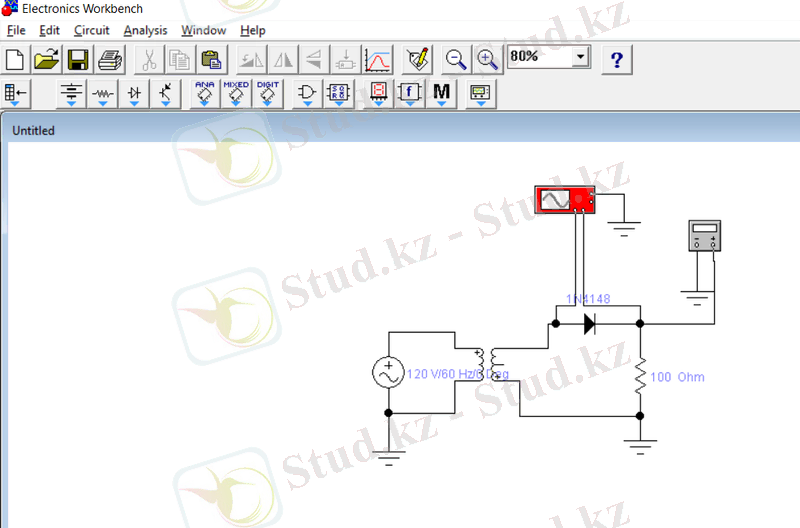Click the Flip Vertical icon
800x528 pixels.
pos(314,60)
